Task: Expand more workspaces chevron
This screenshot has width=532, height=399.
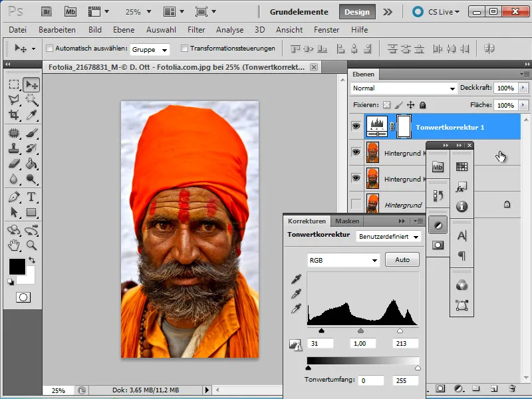Action: 388,12
